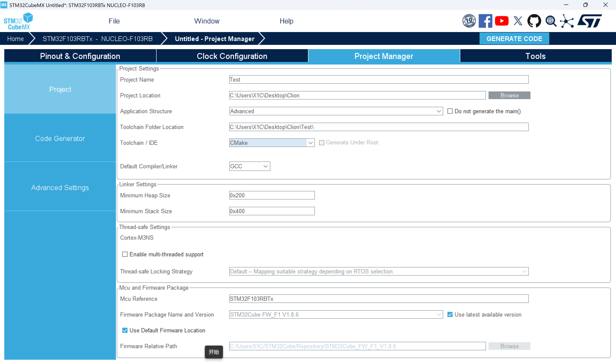This screenshot has width=616, height=364.
Task: Click the 开始 tooltip button
Action: 214,352
